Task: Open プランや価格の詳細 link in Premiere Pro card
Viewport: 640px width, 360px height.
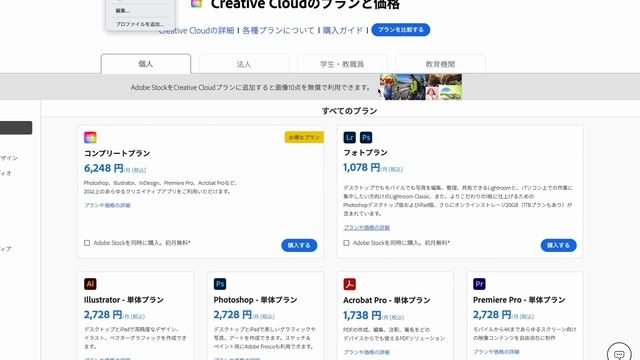Action: click(496, 351)
